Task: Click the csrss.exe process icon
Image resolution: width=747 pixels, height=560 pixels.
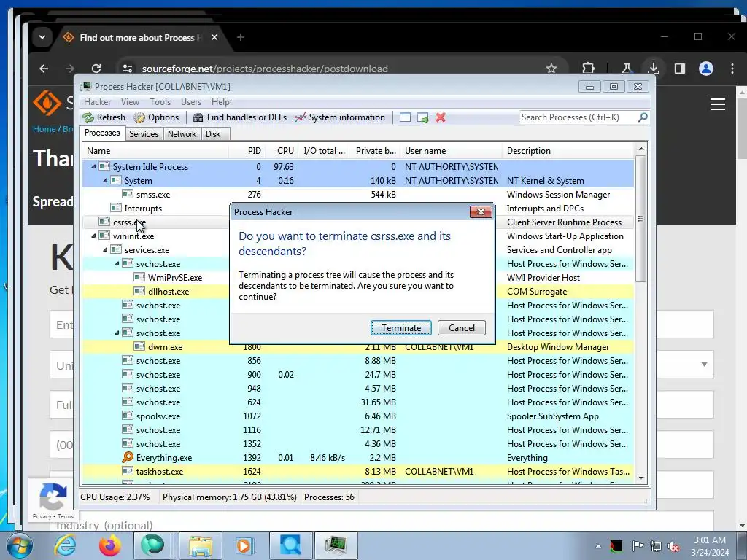Action: pyautogui.click(x=104, y=222)
